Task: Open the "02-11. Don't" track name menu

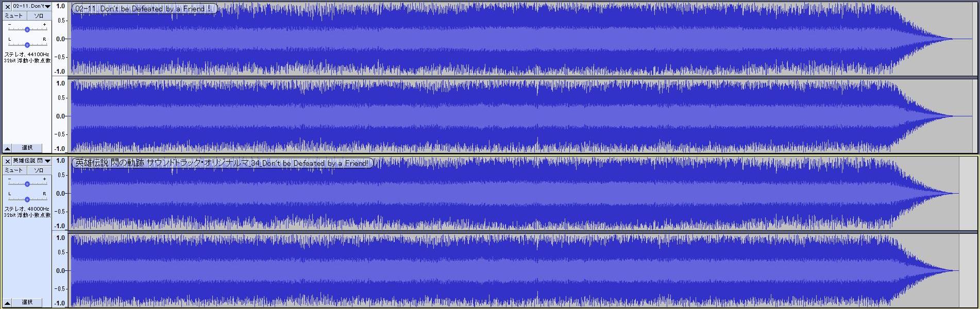Action: pos(31,7)
